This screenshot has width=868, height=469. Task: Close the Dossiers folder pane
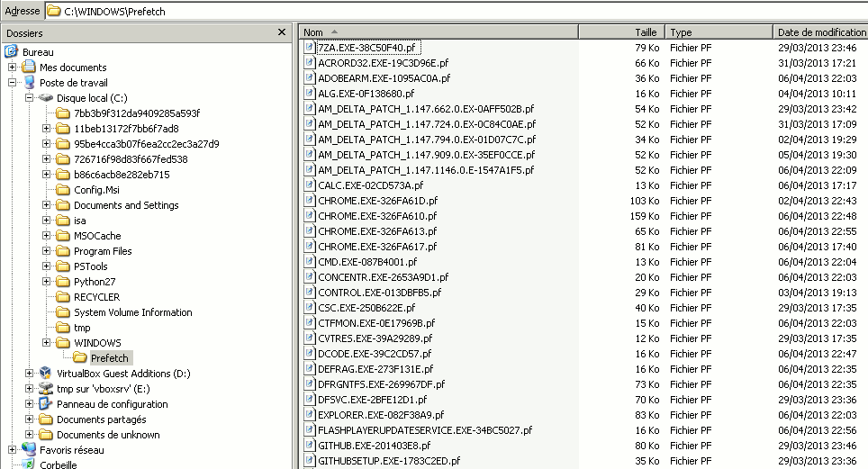[x=282, y=32]
